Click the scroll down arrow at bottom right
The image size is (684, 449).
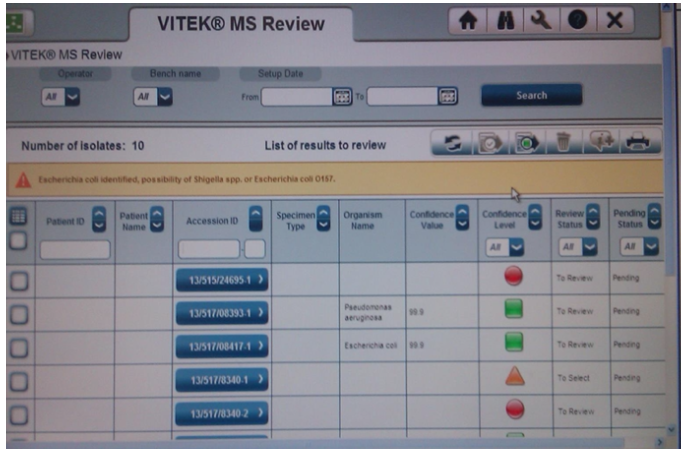coord(671,430)
